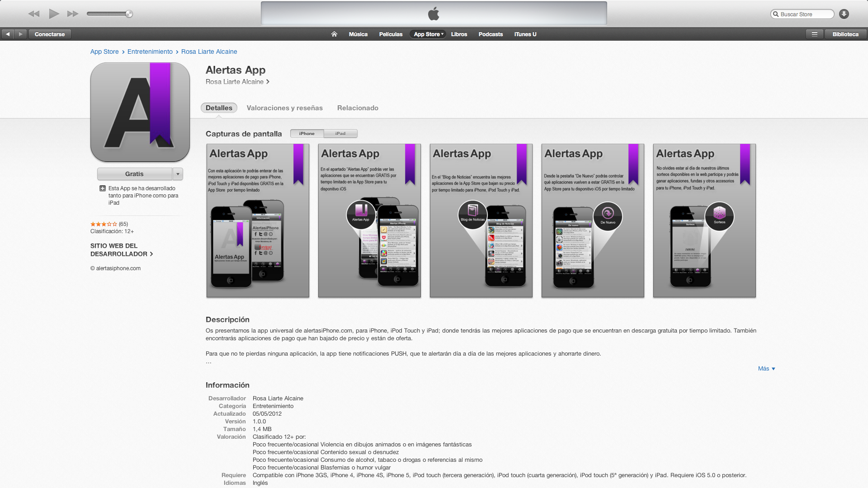
Task: Open the Alertas App section screenshot
Action: [369, 221]
